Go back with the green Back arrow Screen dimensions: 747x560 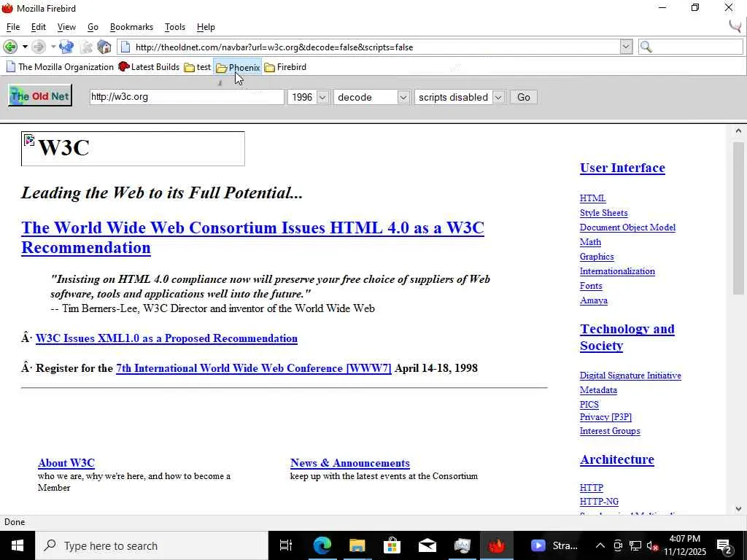coord(10,47)
